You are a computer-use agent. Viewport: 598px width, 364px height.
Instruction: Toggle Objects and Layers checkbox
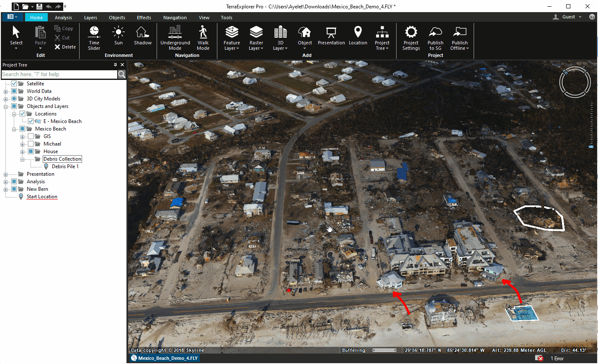point(14,106)
